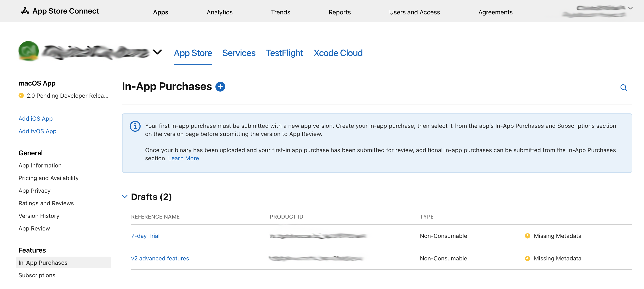Open the account menu chevron top right
This screenshot has height=289, width=644.
coord(630,8)
